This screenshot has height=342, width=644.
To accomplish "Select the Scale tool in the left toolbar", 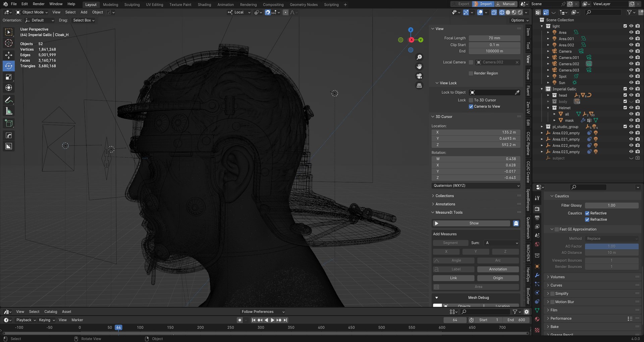I will coord(9,77).
